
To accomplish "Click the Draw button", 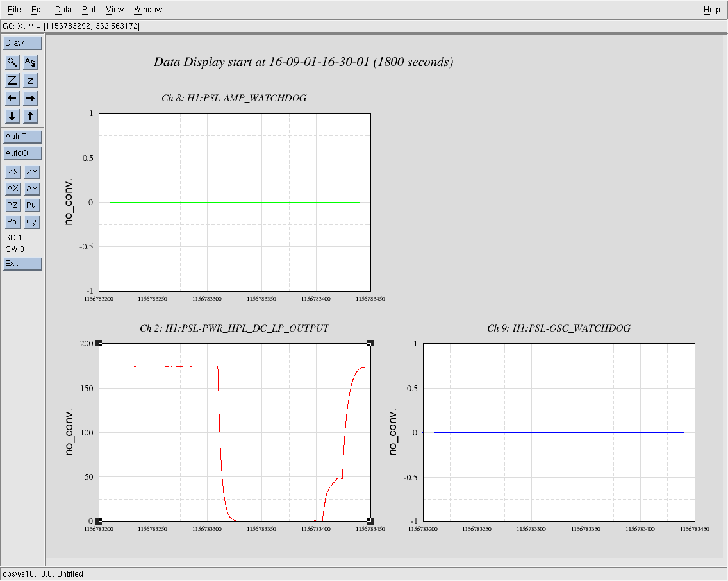I will point(23,43).
